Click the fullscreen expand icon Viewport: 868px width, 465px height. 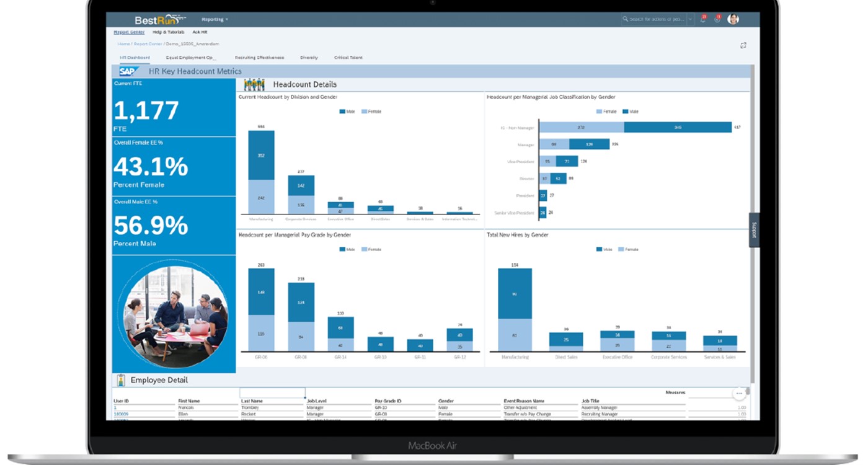click(x=743, y=45)
